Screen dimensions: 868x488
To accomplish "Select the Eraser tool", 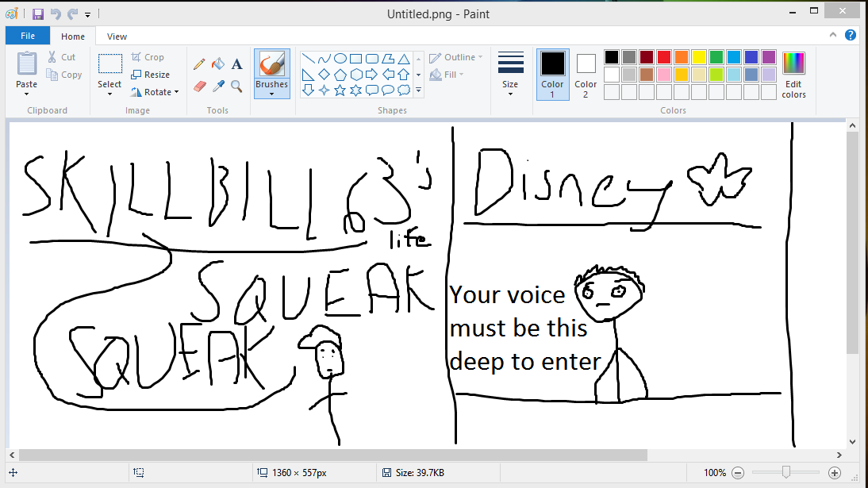I will [x=199, y=86].
